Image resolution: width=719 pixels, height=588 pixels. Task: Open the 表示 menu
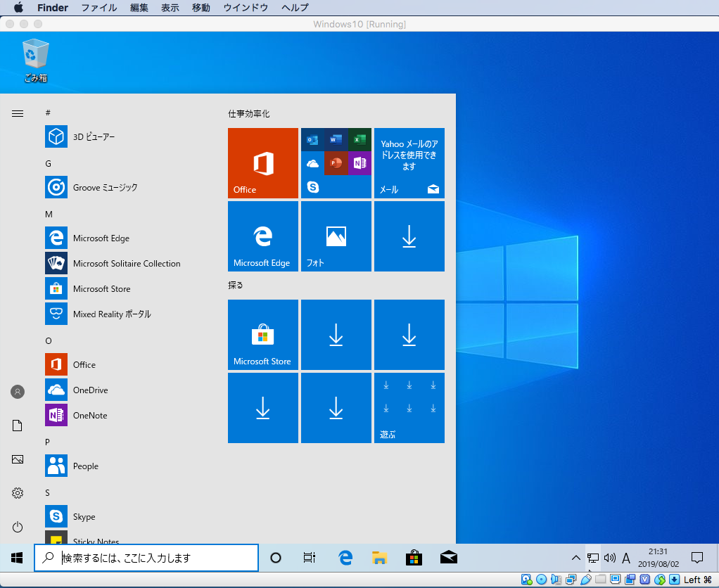coord(170,7)
